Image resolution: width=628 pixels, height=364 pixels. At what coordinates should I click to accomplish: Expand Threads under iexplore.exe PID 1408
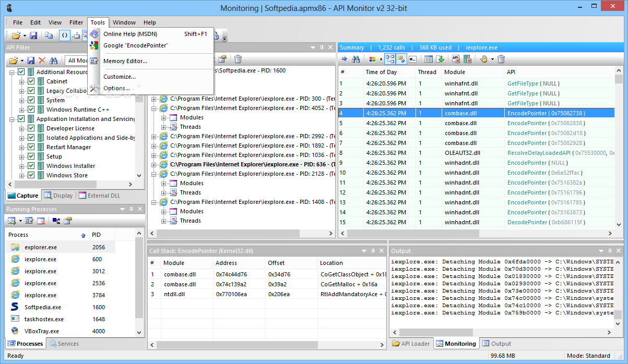coord(164,221)
